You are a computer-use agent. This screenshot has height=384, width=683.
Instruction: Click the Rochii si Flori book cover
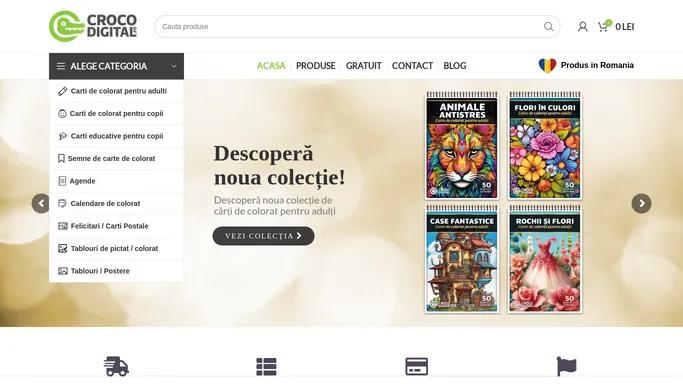point(544,259)
